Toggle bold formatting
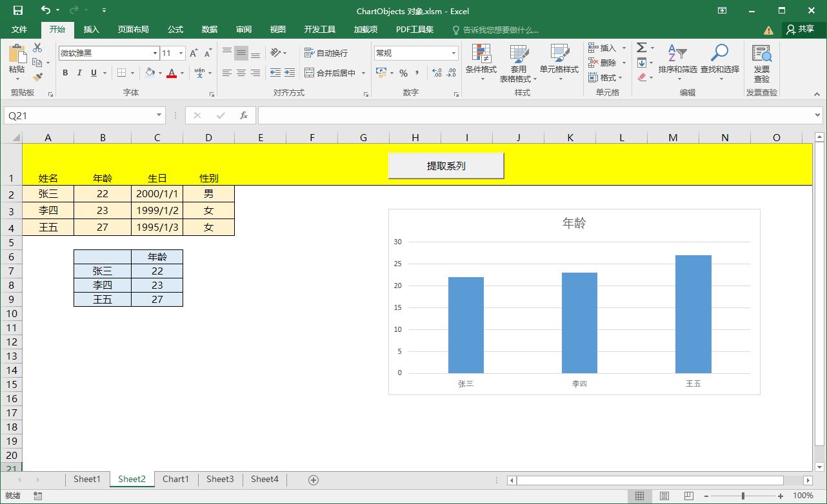The image size is (827, 504). pyautogui.click(x=65, y=73)
